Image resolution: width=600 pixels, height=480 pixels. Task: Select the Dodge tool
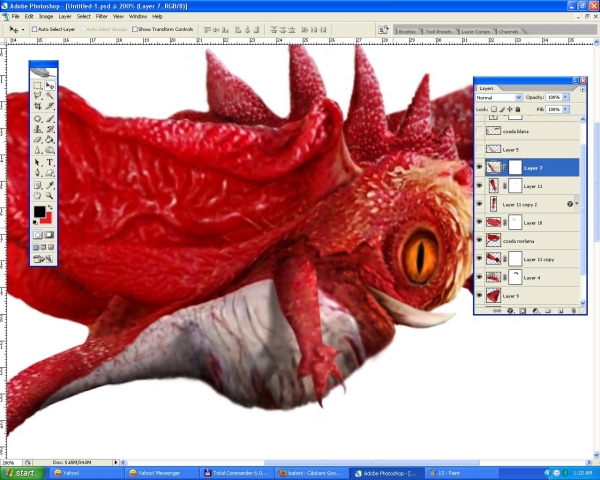click(50, 150)
